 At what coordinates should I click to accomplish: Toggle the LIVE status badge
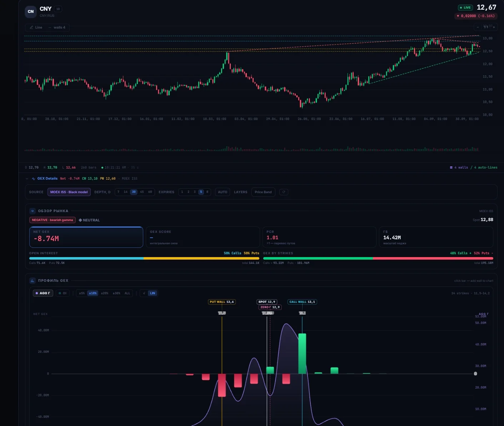pos(465,7)
